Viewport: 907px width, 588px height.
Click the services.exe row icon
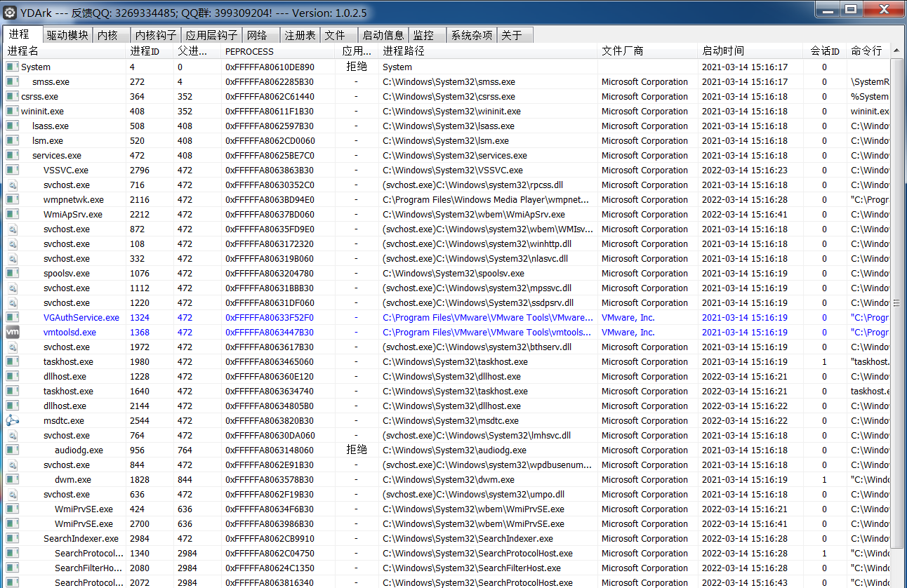pos(12,156)
